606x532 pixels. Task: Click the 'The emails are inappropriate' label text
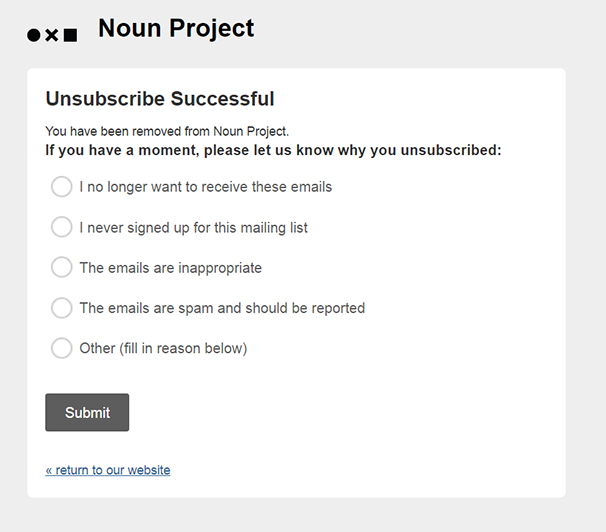(x=170, y=268)
